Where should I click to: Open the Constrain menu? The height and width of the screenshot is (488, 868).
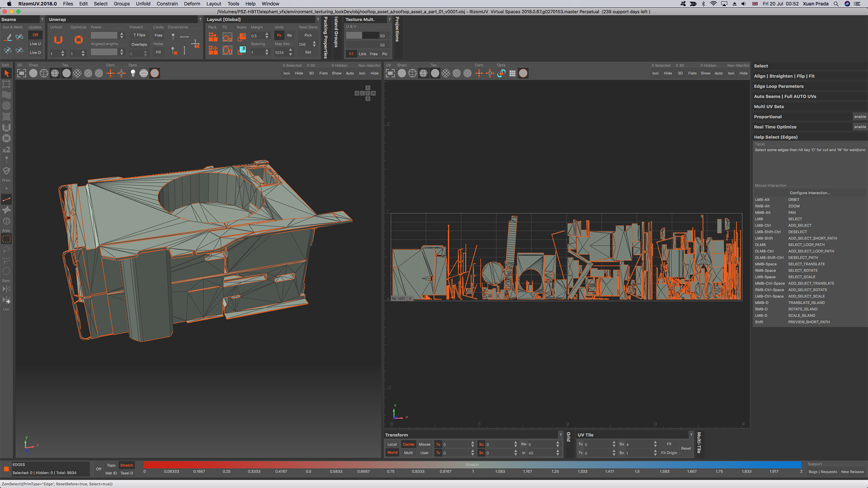tap(167, 4)
